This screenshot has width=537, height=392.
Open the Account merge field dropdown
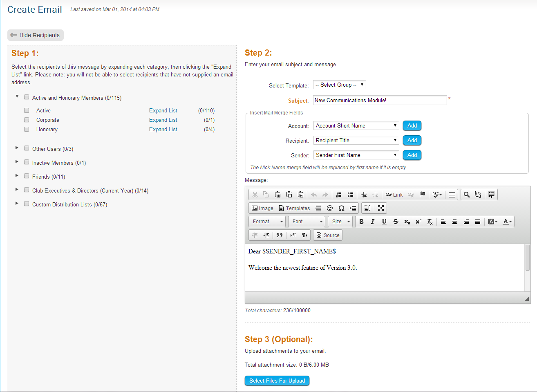click(356, 125)
